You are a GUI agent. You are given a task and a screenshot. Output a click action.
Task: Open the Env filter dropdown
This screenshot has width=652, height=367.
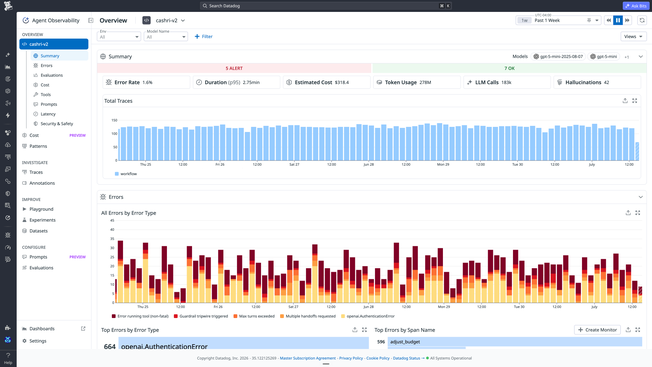[119, 37]
